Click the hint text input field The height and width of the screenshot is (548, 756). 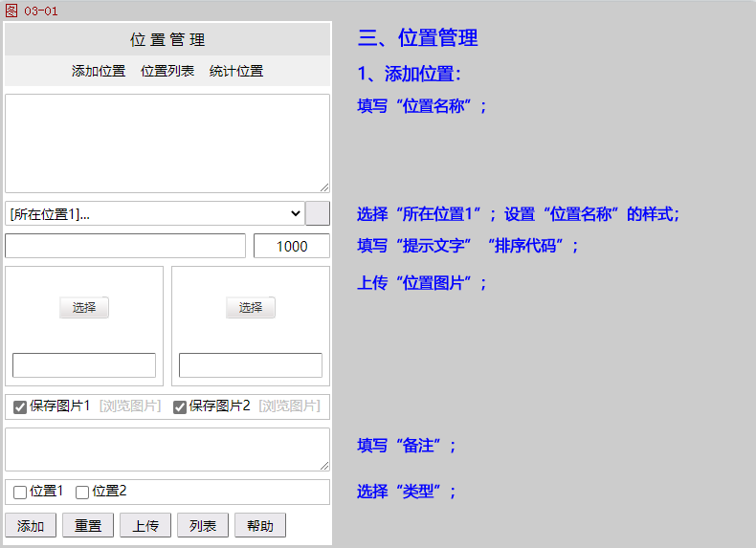point(125,246)
